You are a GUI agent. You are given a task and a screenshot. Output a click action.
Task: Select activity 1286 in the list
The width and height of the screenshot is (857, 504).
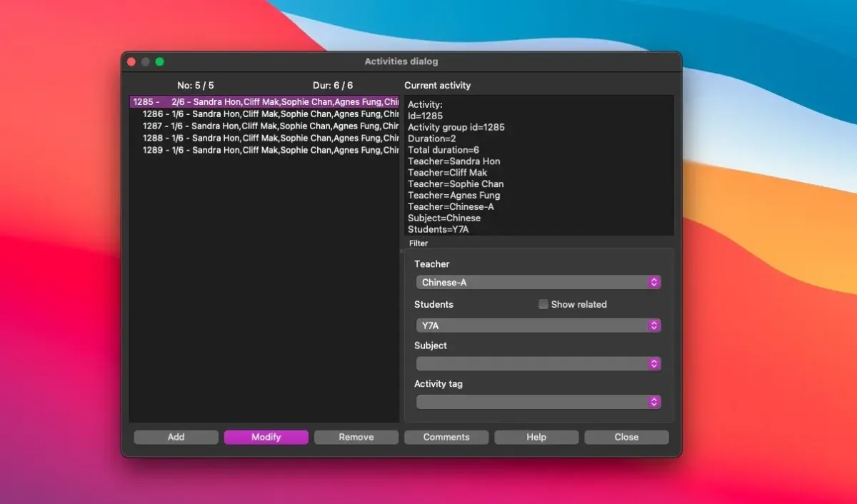click(x=264, y=114)
